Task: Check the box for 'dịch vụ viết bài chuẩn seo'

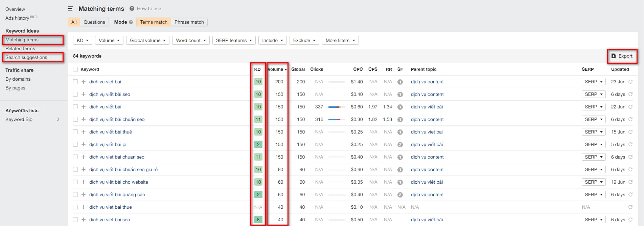Action: (x=75, y=119)
